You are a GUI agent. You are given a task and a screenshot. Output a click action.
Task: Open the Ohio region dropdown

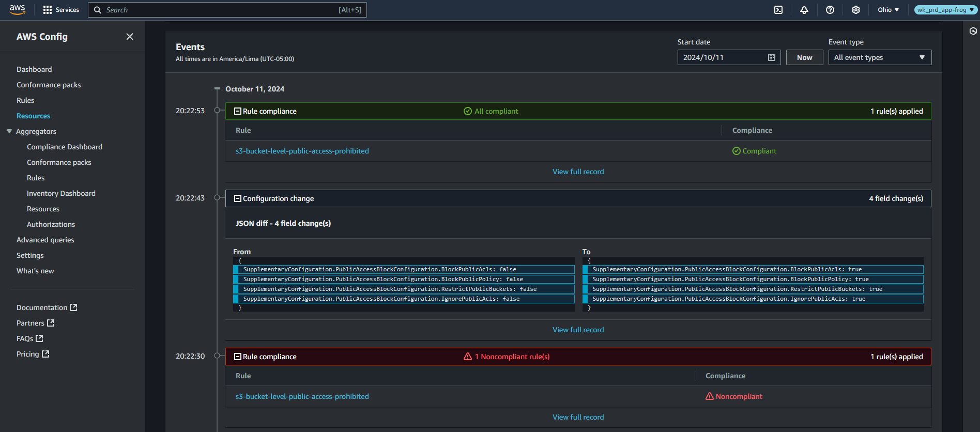point(888,10)
